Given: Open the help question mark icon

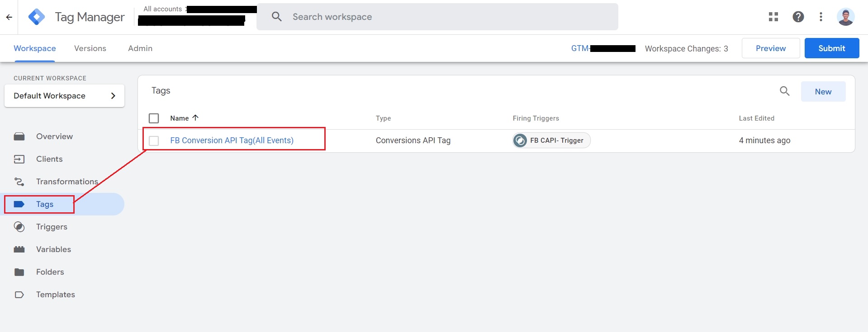Looking at the screenshot, I should [798, 17].
